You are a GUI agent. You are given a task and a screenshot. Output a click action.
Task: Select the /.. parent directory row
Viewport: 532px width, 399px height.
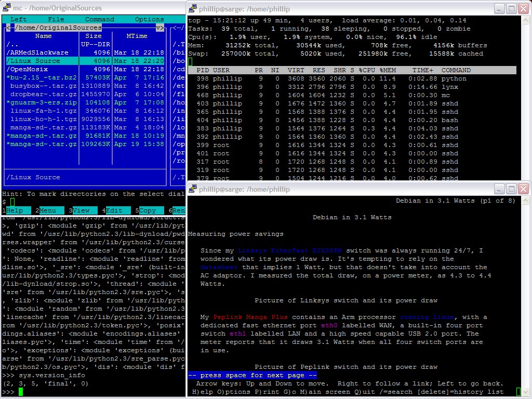[x=85, y=44]
